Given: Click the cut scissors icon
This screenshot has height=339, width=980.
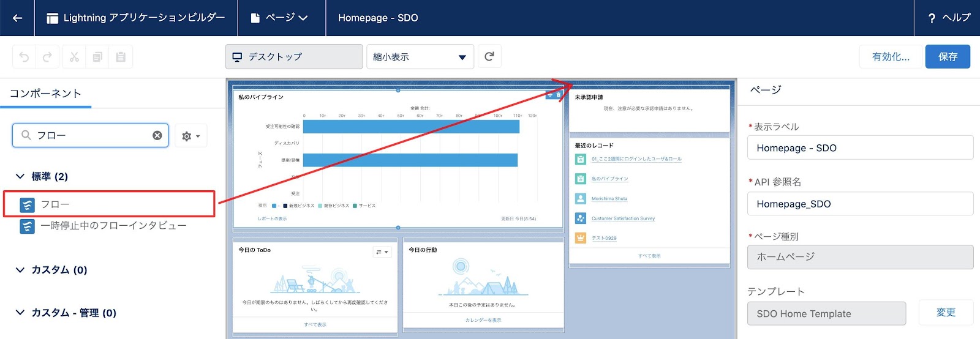Looking at the screenshot, I should [x=74, y=57].
